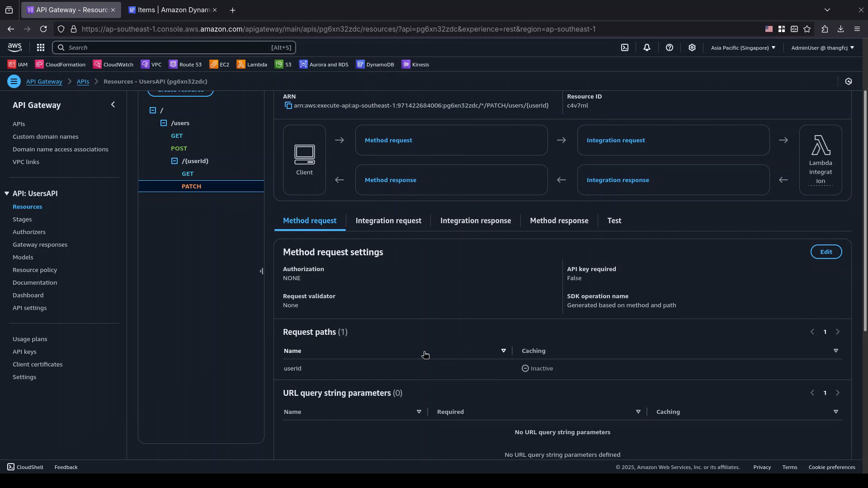
Task: Open API keys in the sidebar
Action: pos(24,352)
